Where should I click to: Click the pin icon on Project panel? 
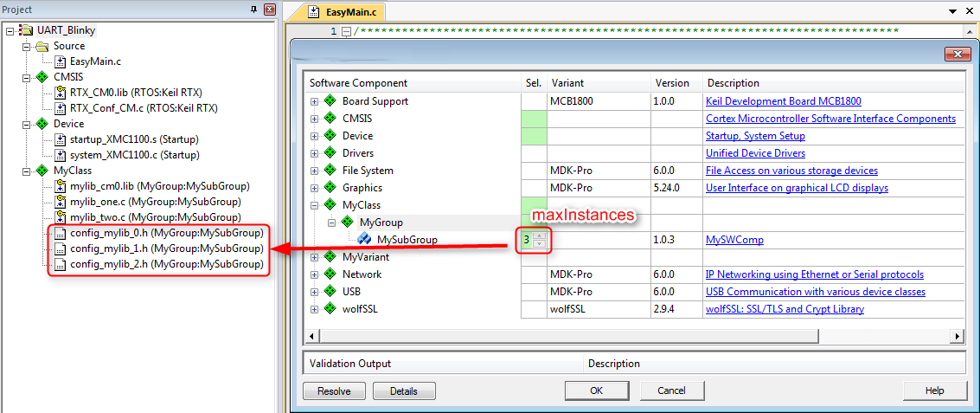click(253, 10)
